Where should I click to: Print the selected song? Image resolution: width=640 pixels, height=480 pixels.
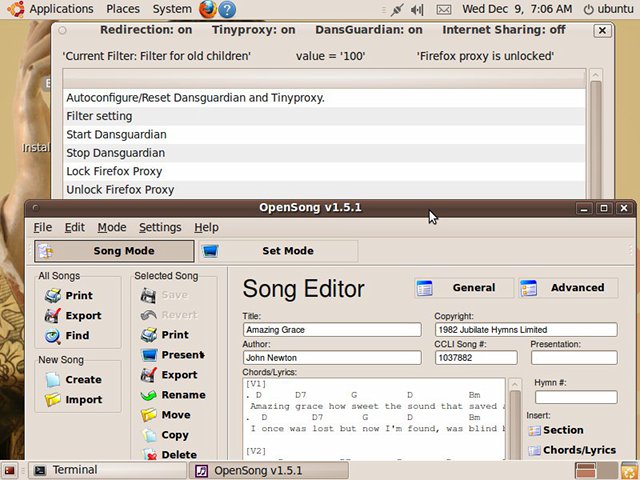[165, 335]
